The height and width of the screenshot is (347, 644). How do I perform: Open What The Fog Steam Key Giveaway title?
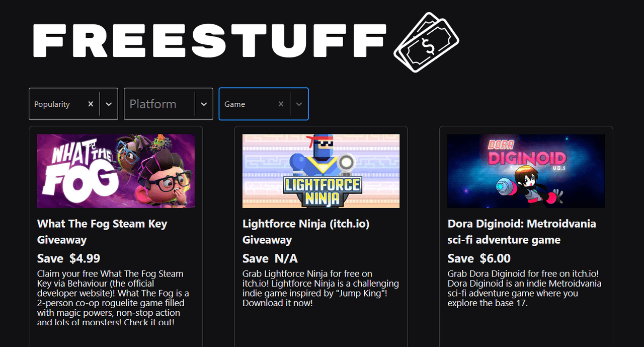coord(102,232)
